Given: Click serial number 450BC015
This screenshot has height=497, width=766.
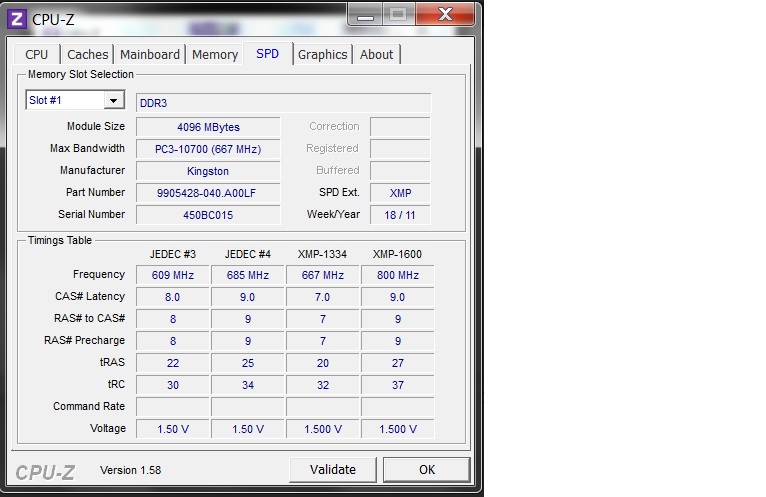Looking at the screenshot, I should pyautogui.click(x=208, y=215).
